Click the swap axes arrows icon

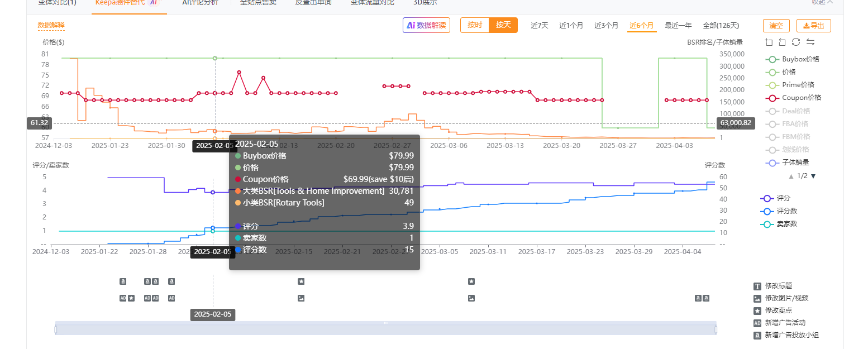(810, 42)
